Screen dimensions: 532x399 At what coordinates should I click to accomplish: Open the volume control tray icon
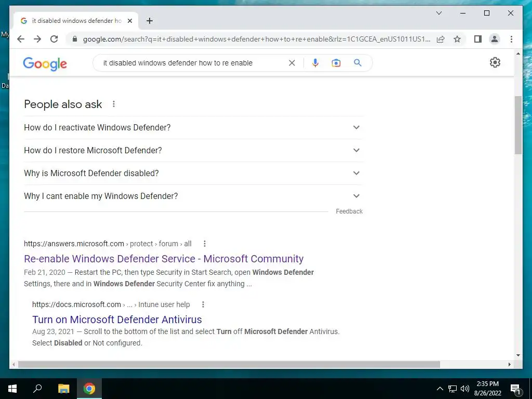(465, 389)
